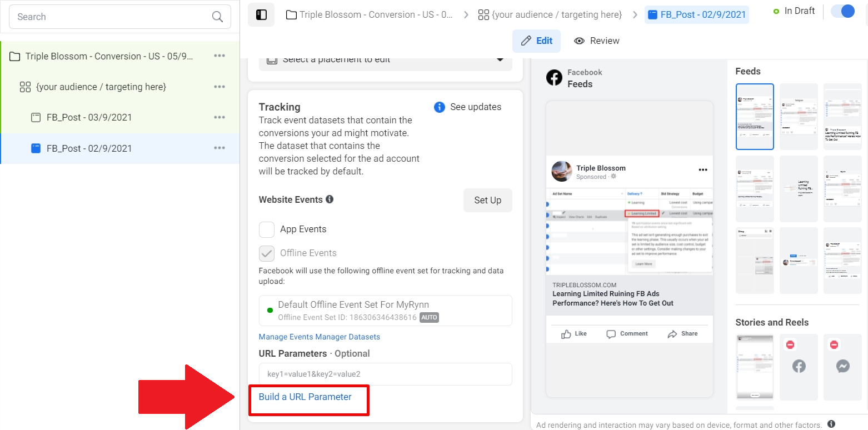Image resolution: width=868 pixels, height=430 pixels.
Task: Open options for FB_Post - 03/9/2021
Action: coord(220,117)
